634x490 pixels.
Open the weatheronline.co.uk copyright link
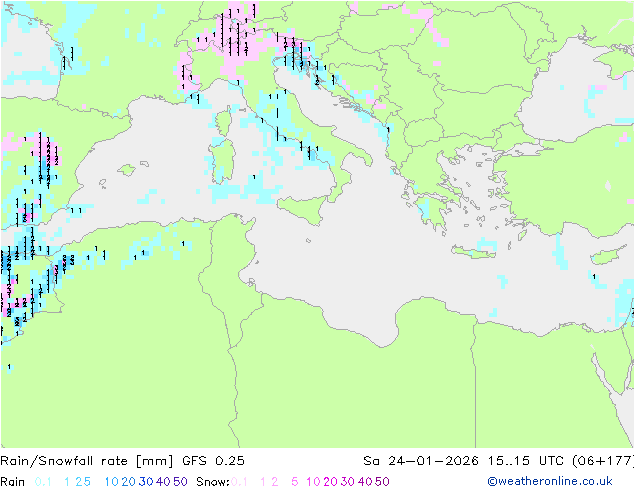pyautogui.click(x=550, y=482)
